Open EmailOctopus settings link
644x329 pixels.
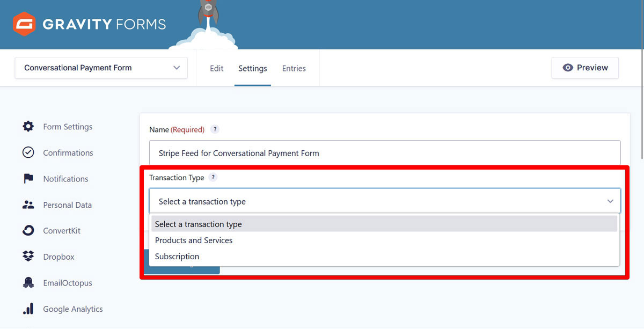pyautogui.click(x=68, y=283)
